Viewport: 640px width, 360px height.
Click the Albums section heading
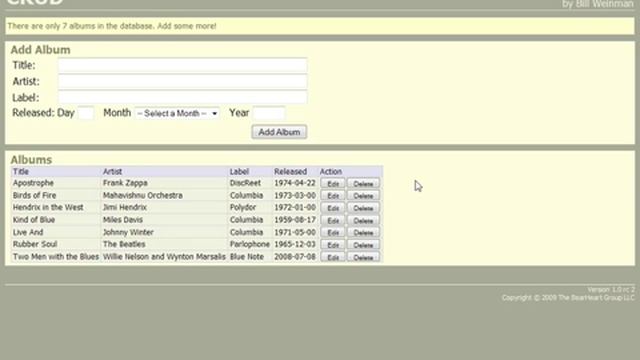pos(31,160)
